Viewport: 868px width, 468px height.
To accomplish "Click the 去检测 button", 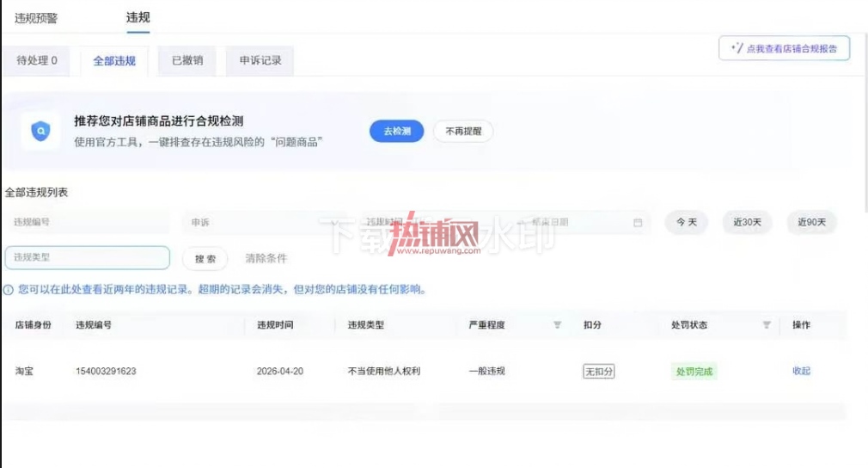I will (397, 132).
